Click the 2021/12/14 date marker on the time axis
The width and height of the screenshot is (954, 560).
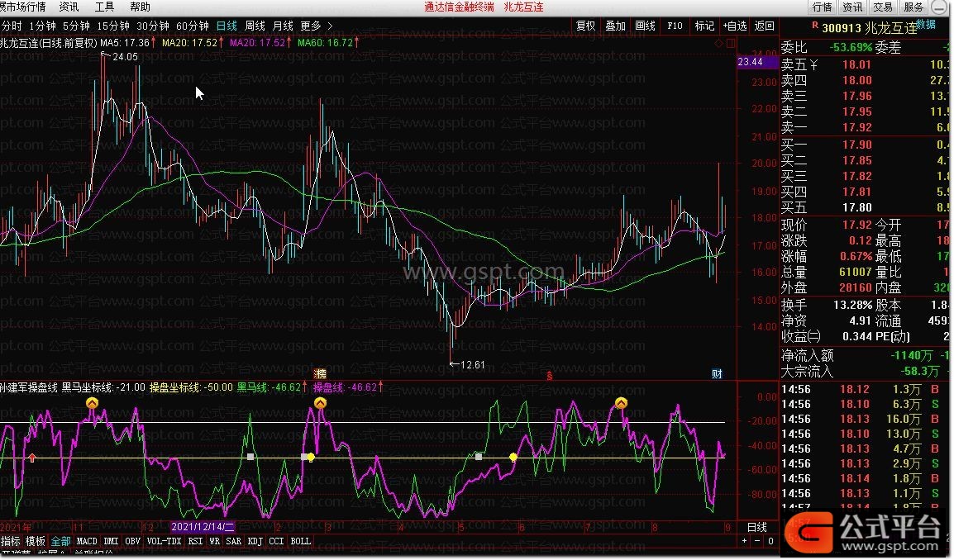pyautogui.click(x=202, y=527)
